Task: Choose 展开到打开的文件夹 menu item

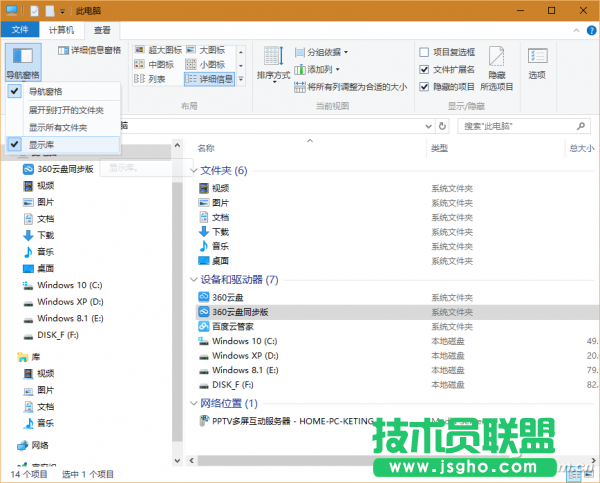Action: point(66,110)
